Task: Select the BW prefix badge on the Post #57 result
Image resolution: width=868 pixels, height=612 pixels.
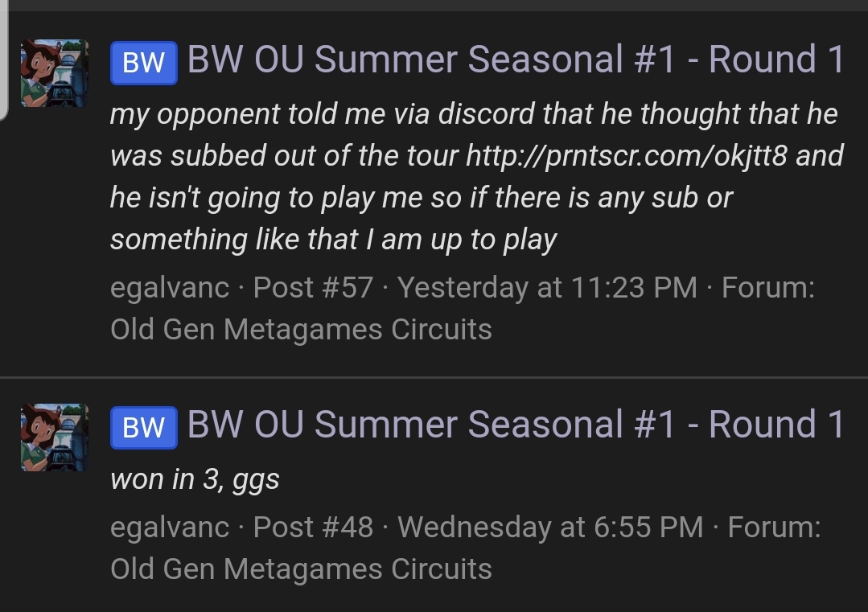Action: pyautogui.click(x=143, y=62)
